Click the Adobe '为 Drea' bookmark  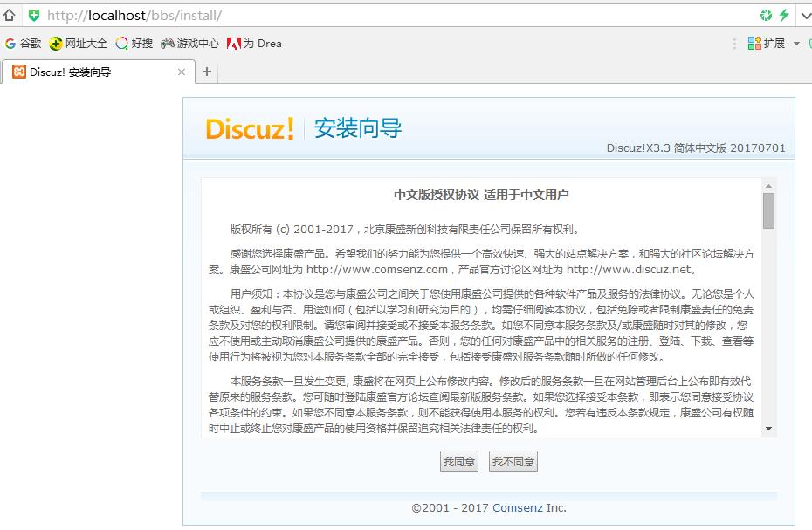point(247,42)
